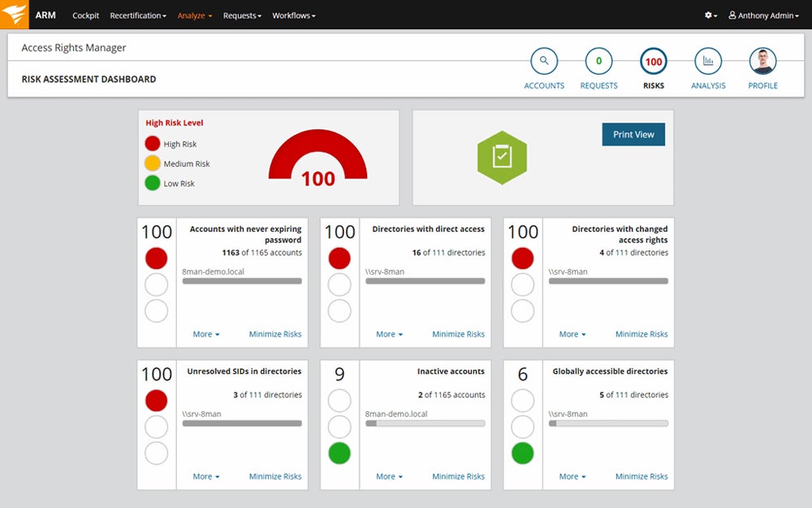Click the Print View button
The width and height of the screenshot is (812, 508).
633,134
